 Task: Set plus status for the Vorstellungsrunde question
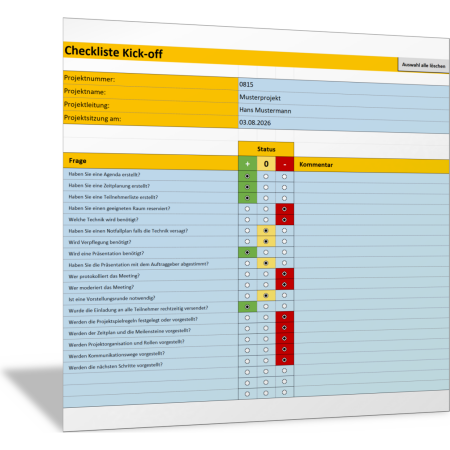247,296
